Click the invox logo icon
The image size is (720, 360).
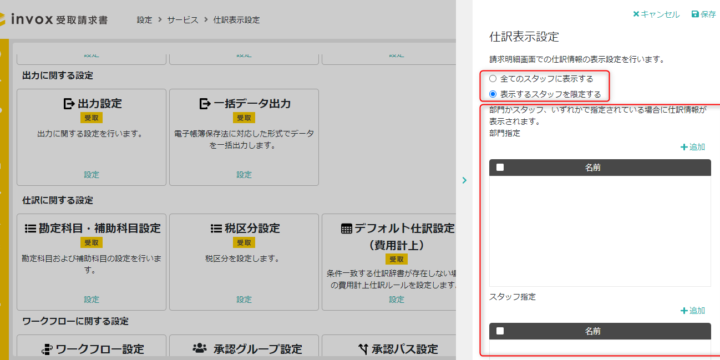pos(2,20)
